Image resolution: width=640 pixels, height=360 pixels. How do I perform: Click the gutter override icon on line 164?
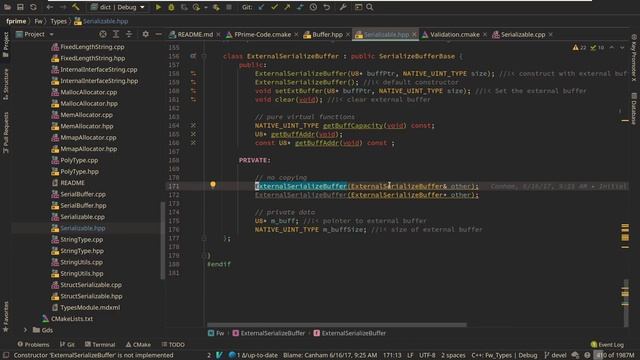pos(193,125)
